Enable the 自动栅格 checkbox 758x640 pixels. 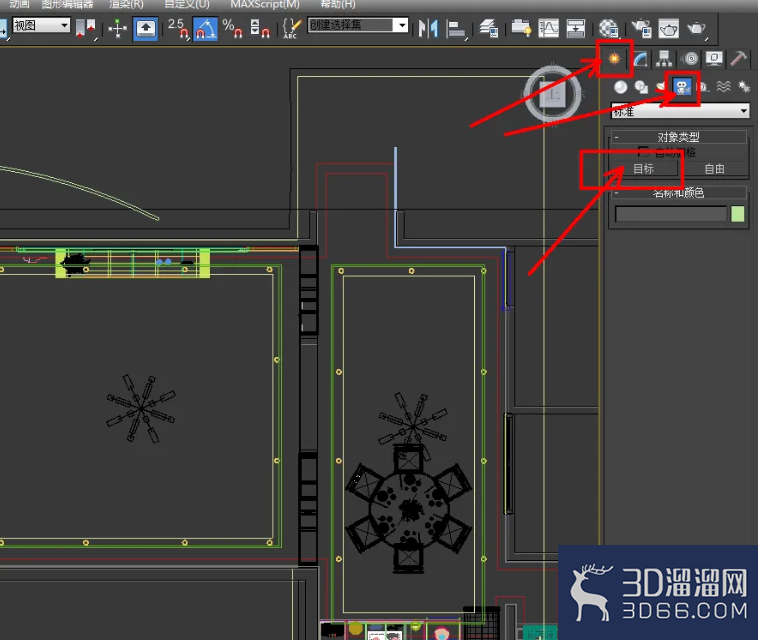click(643, 152)
